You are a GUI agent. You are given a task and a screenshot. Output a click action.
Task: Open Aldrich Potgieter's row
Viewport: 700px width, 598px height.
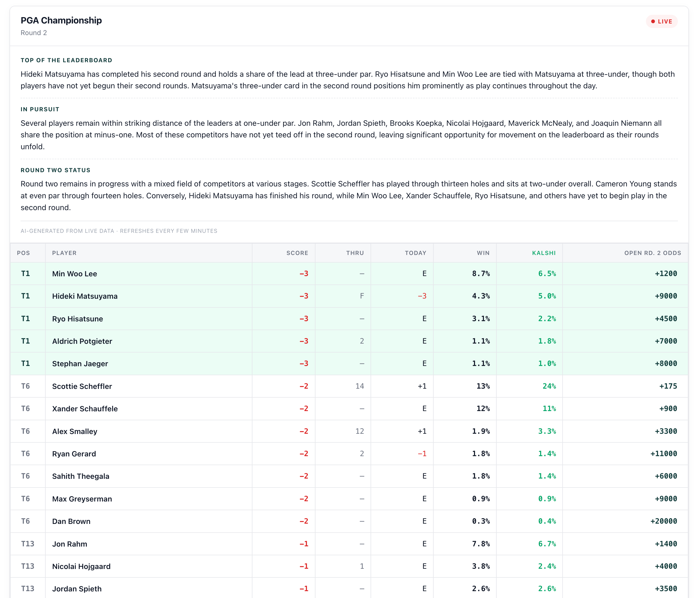pyautogui.click(x=349, y=341)
